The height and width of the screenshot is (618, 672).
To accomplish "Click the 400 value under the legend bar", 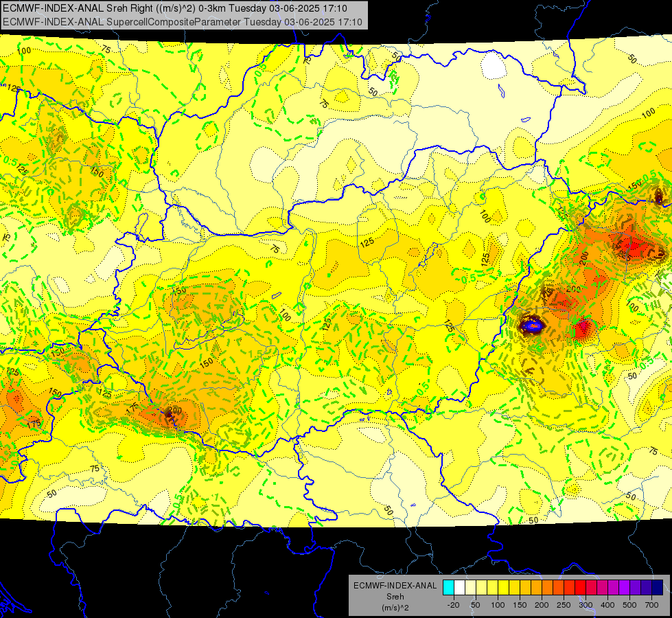I will 607,605.
